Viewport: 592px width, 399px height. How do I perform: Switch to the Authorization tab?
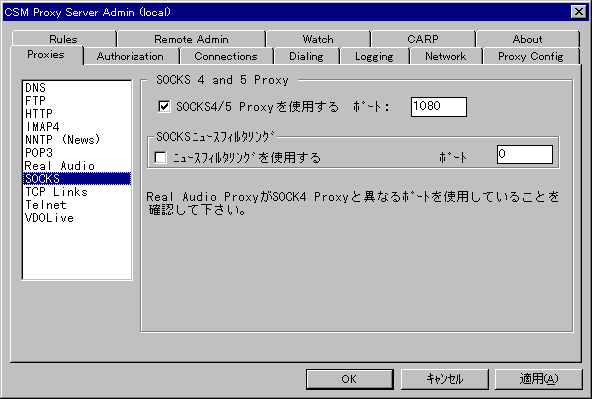(x=131, y=56)
